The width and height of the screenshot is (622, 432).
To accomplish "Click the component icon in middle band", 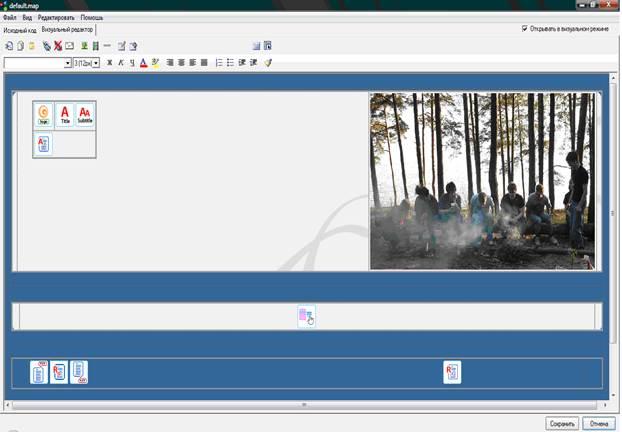I will tap(306, 316).
